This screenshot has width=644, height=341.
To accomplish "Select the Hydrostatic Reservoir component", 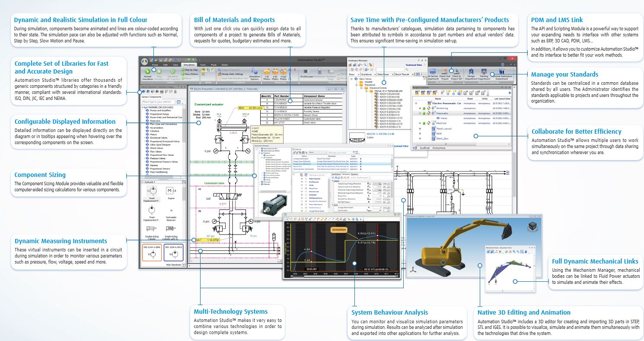I will click(x=170, y=215).
